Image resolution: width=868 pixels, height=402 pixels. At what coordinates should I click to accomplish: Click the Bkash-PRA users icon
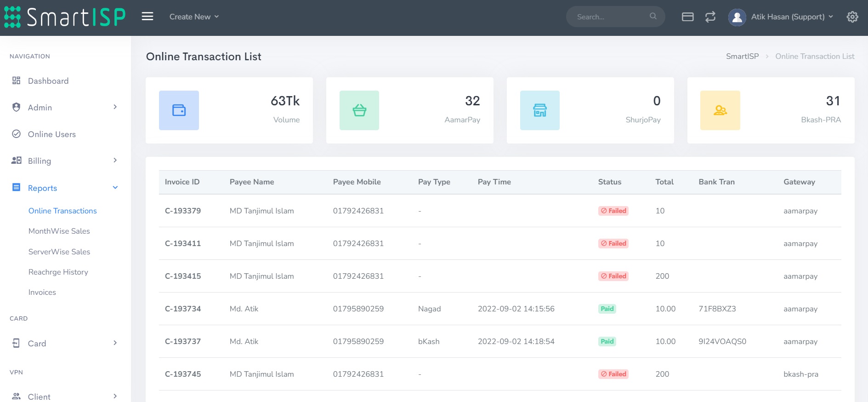[x=720, y=110]
